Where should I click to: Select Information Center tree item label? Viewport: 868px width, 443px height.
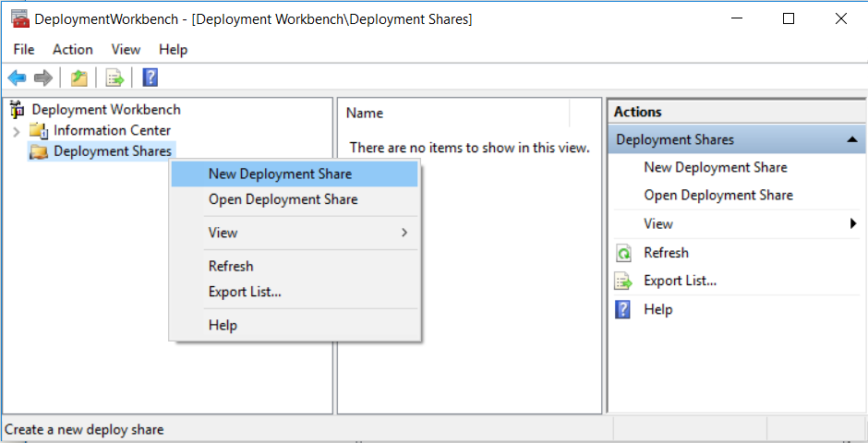[112, 130]
